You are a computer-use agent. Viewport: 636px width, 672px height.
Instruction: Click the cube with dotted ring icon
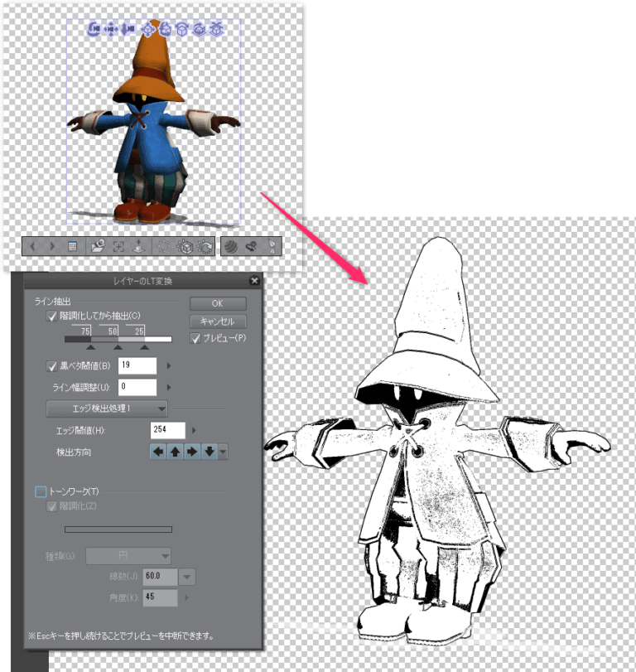pos(185,246)
